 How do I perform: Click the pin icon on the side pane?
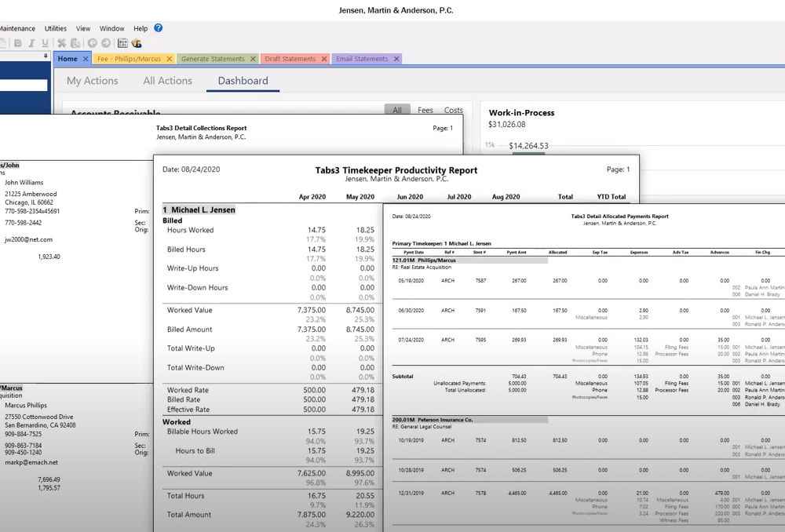(46, 56)
